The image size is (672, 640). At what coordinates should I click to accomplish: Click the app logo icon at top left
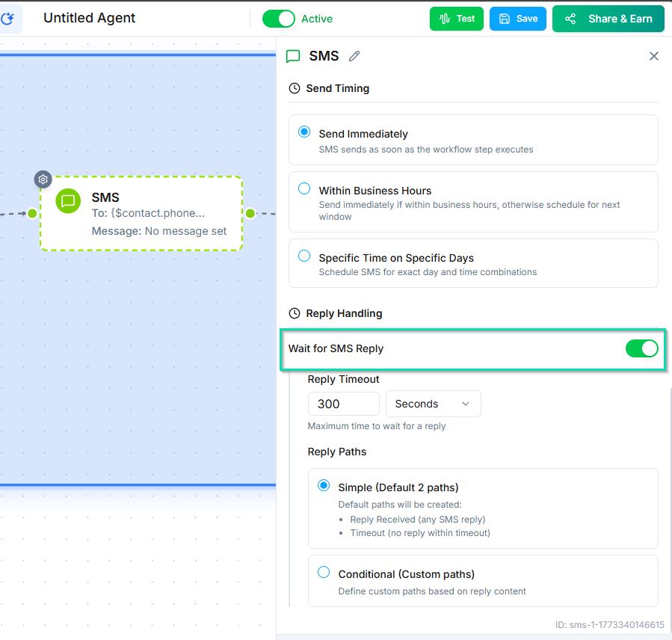(9, 19)
